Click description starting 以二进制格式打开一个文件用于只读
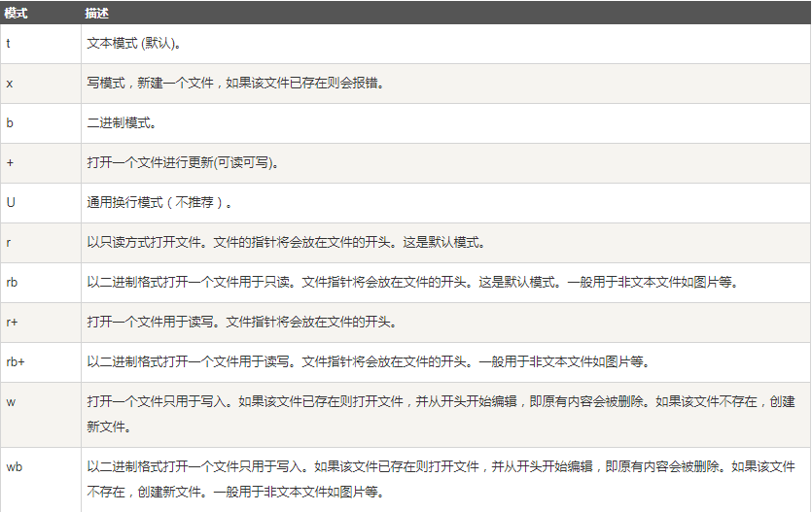The height and width of the screenshot is (512, 812). pos(412,283)
